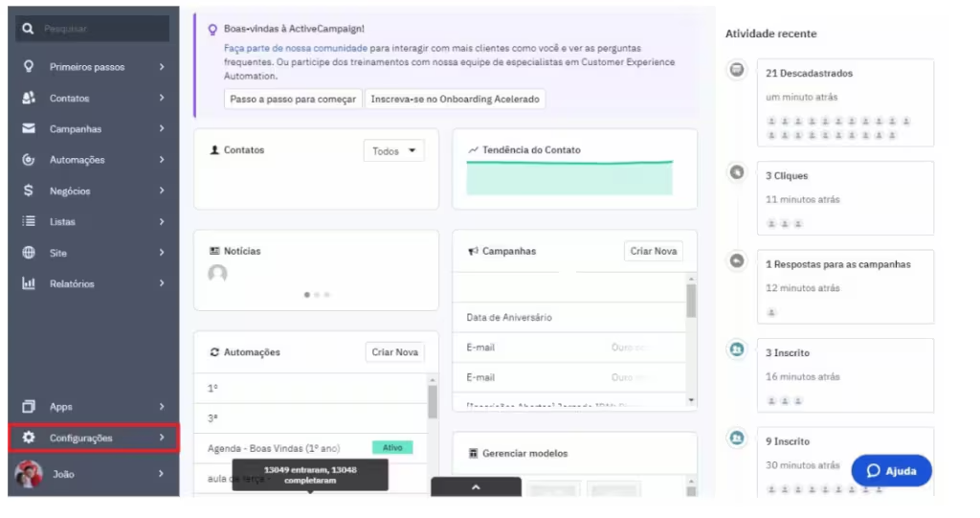Click the Listas list icon
The width and height of the screenshot is (980, 518).
point(28,221)
